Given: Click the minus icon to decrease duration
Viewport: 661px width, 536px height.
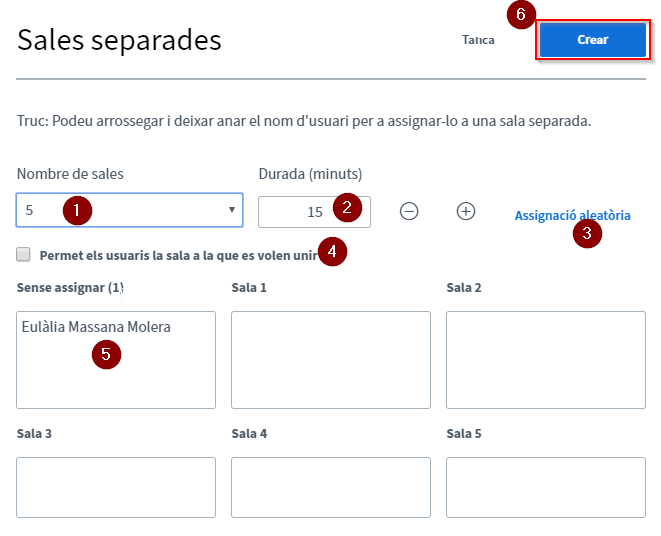Looking at the screenshot, I should click(x=408, y=211).
